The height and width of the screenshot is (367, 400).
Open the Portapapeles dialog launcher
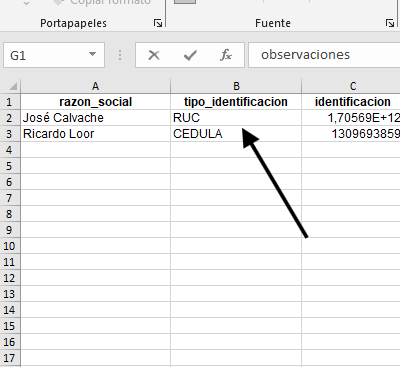coord(158,23)
